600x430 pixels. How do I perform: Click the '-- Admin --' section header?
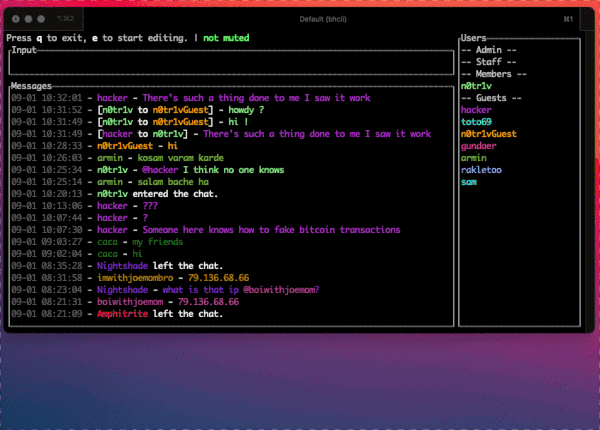coord(488,50)
